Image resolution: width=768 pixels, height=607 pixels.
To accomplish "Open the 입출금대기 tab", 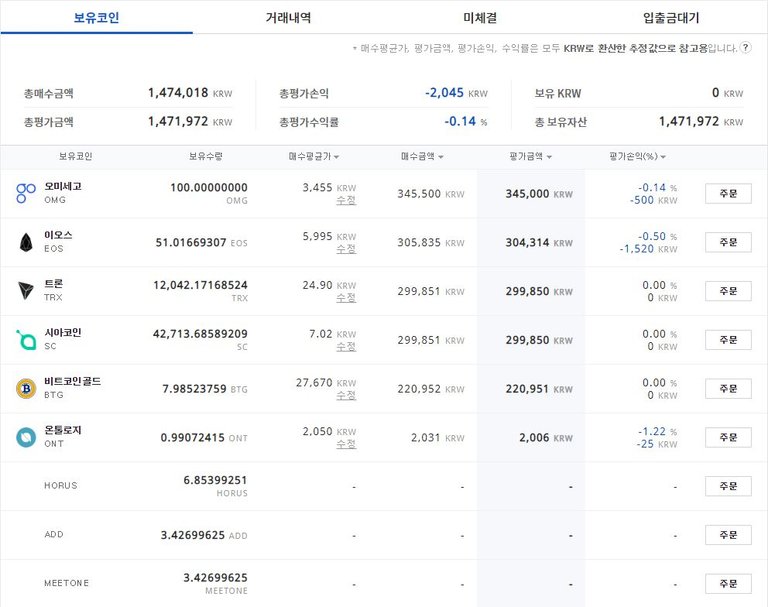I will click(671, 17).
